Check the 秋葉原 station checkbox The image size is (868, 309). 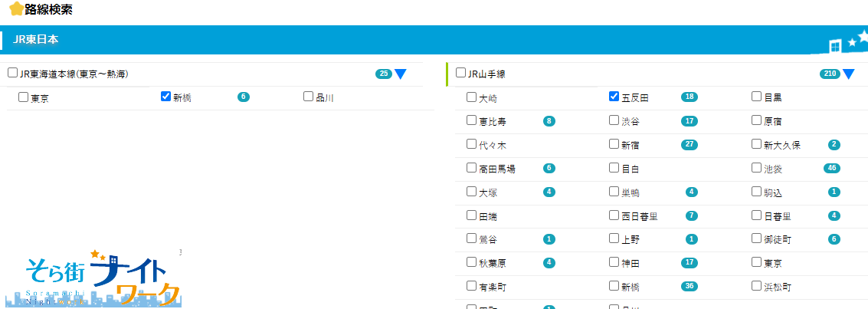(x=472, y=262)
